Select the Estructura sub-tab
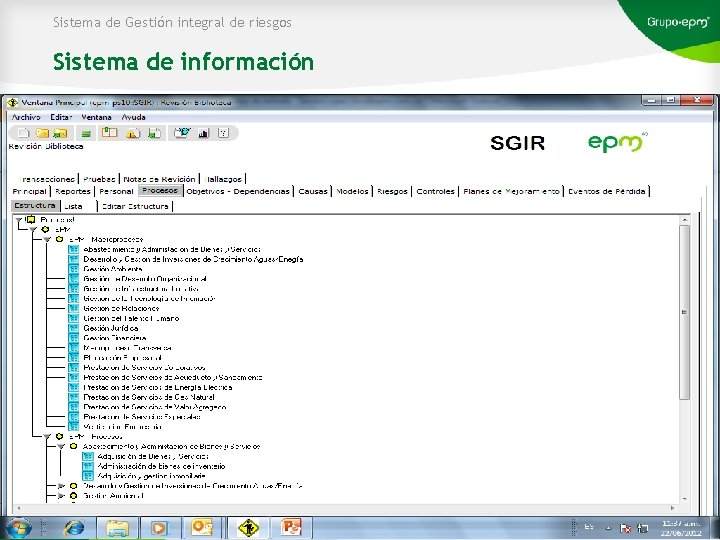The height and width of the screenshot is (540, 720). (x=35, y=206)
